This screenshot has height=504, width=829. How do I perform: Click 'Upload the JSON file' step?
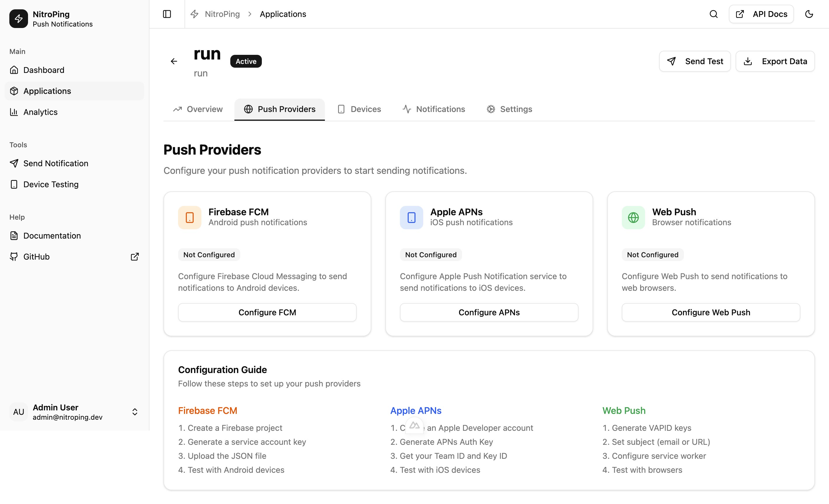click(x=222, y=456)
